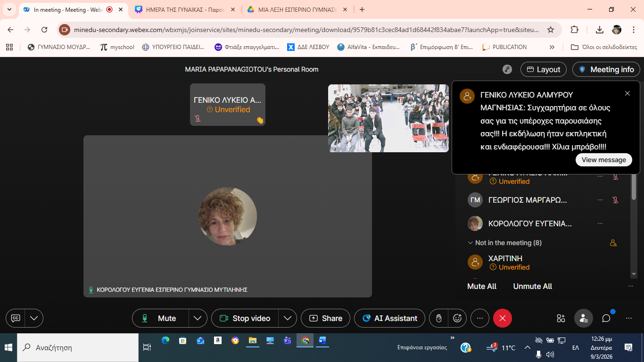Click Mute All in participants panel
Screen dimensions: 644x362
coord(481,286)
